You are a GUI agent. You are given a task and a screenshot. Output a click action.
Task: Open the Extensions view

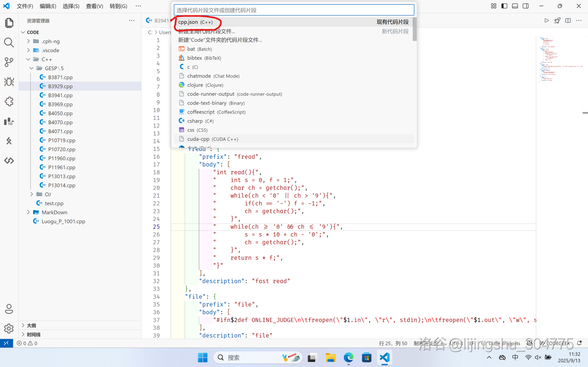[9, 102]
